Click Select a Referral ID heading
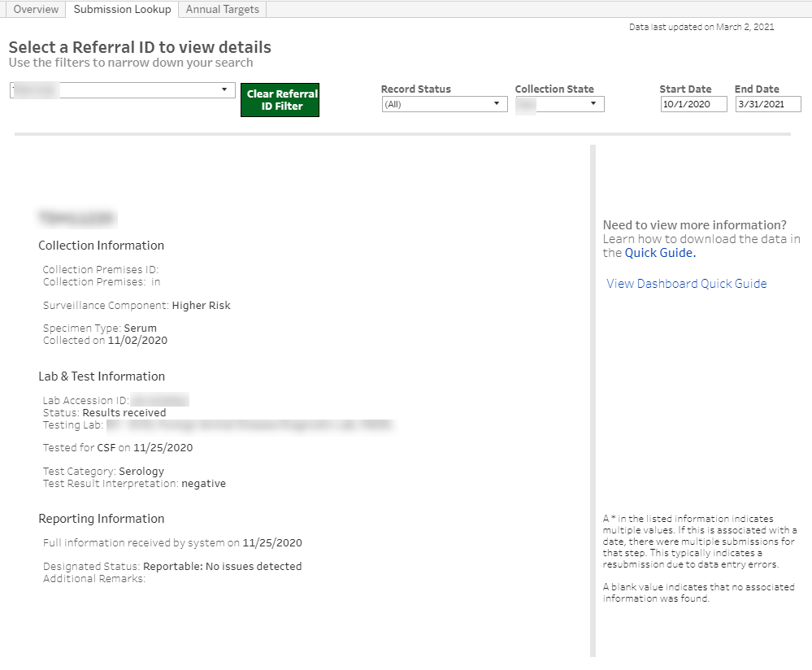812x670 pixels. 140,47
